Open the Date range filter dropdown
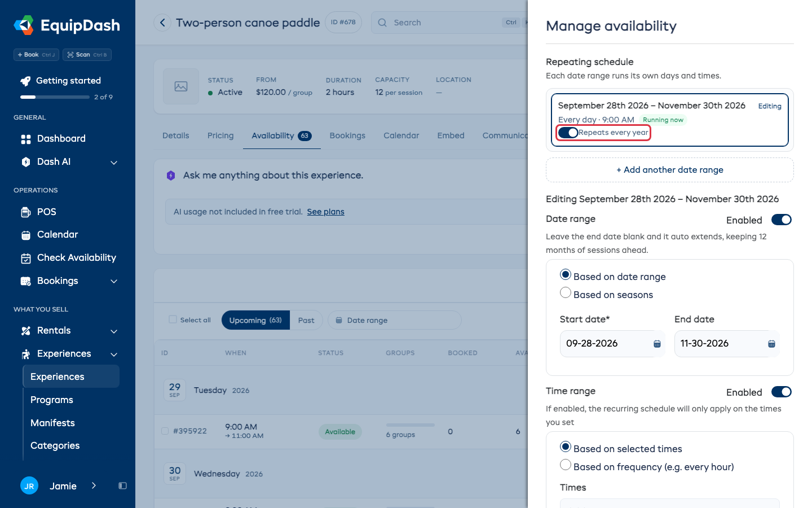Image resolution: width=812 pixels, height=508 pixels. click(395, 320)
